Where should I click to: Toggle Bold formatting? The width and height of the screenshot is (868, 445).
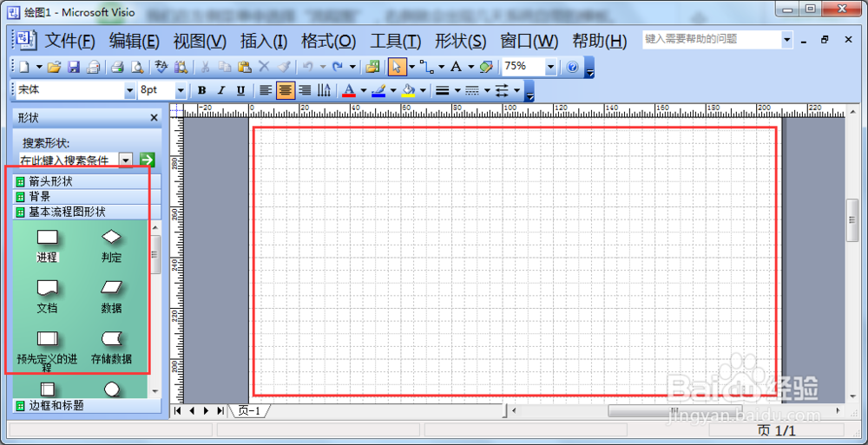tap(202, 90)
